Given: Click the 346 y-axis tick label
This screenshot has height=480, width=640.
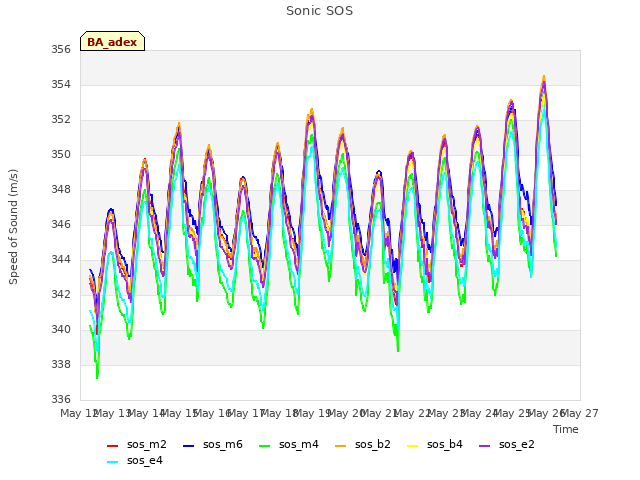Looking at the screenshot, I should pyautogui.click(x=61, y=224).
